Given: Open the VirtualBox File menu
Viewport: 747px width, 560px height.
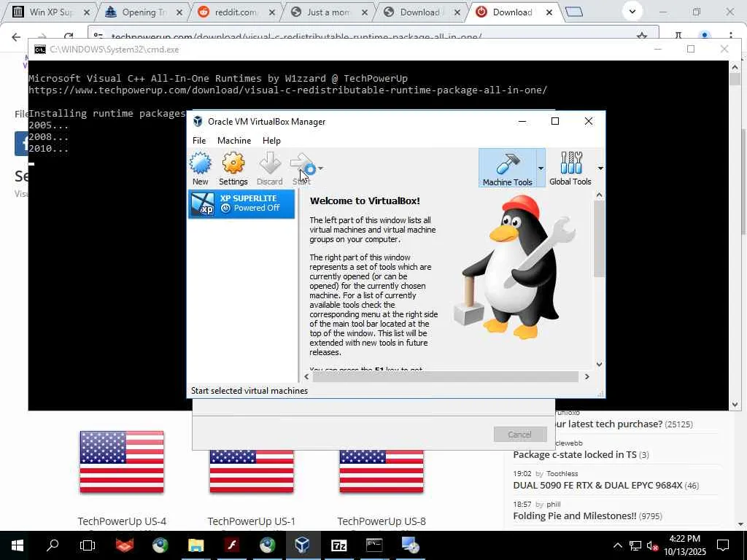Looking at the screenshot, I should coord(199,141).
